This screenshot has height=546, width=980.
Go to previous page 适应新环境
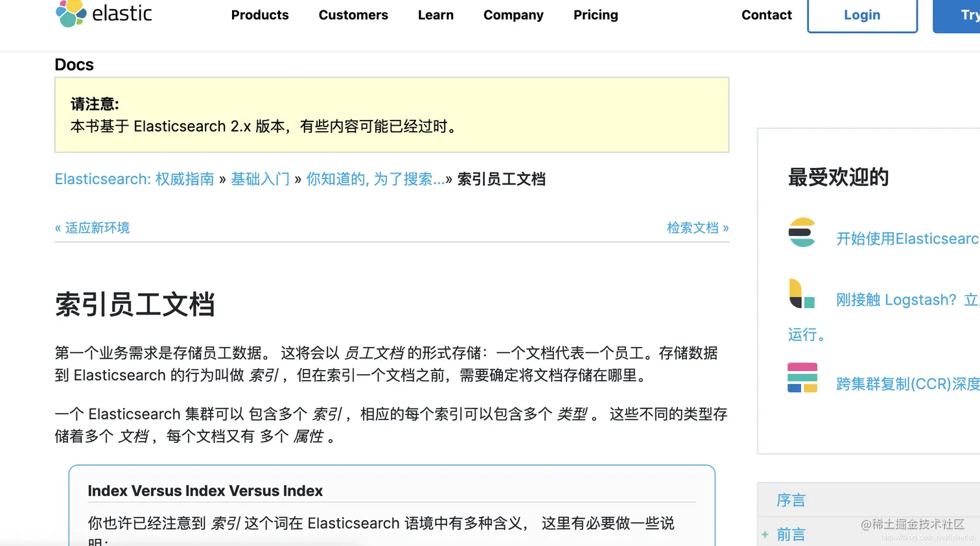click(92, 228)
